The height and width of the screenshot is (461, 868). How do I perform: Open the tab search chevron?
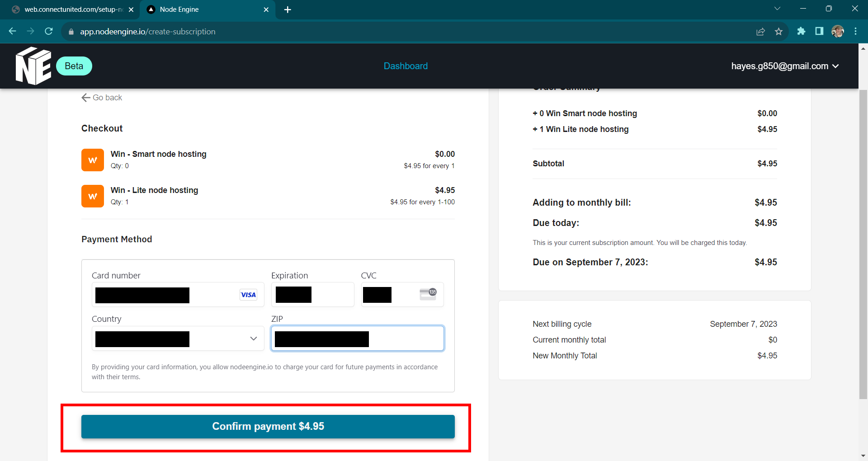777,9
